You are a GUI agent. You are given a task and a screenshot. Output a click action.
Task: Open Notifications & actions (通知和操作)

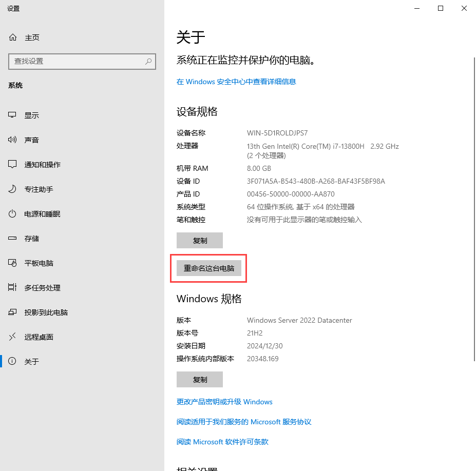[x=42, y=165]
